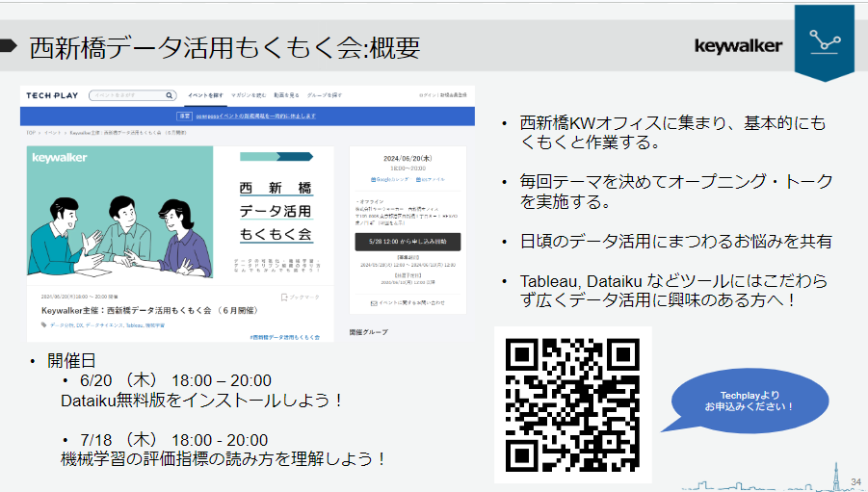This screenshot has width=868, height=492.
Task: Click the TECH PLAY logo
Action: point(52,95)
